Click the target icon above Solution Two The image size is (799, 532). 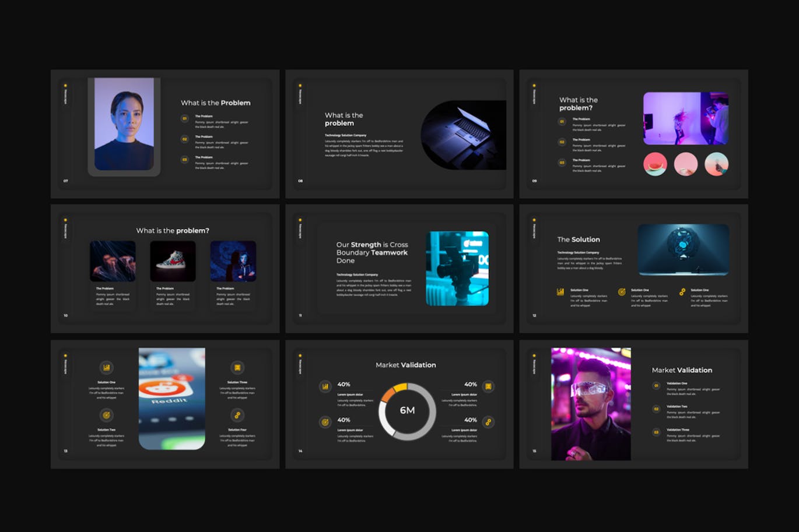click(106, 415)
